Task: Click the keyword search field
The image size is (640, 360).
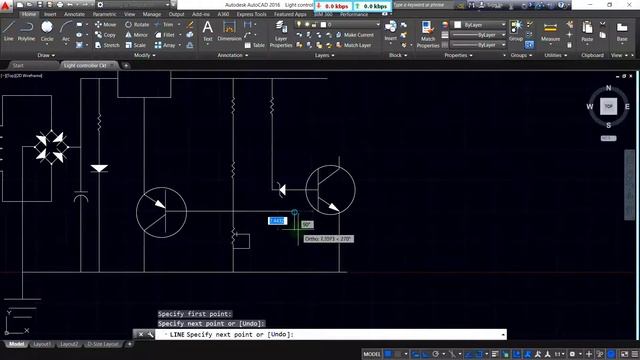Action: point(424,5)
